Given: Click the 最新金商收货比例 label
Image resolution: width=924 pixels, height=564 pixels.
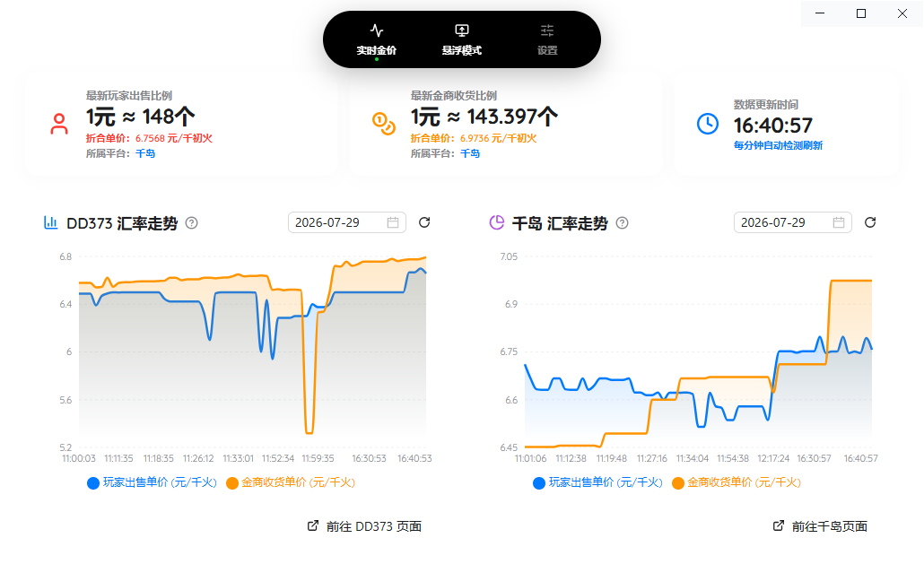Looking at the screenshot, I should coord(454,95).
